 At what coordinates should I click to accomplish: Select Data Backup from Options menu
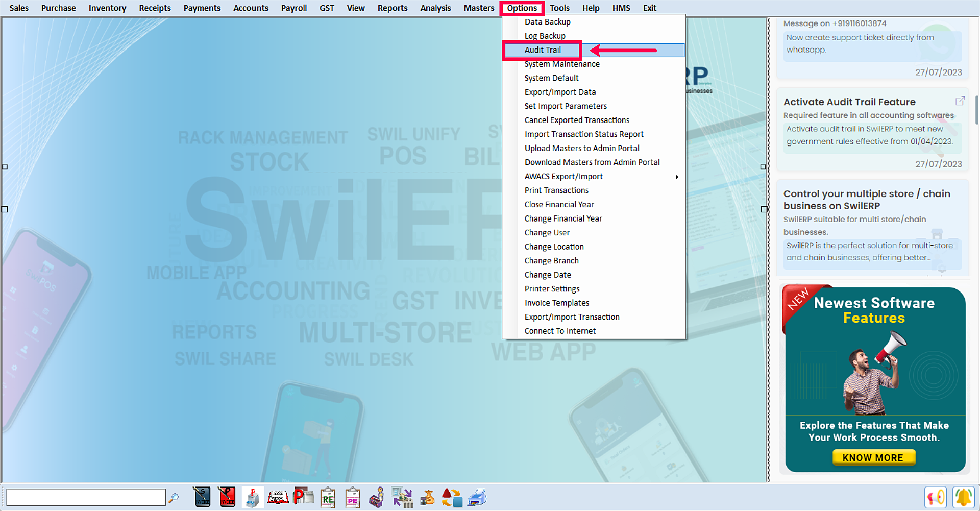point(594,22)
